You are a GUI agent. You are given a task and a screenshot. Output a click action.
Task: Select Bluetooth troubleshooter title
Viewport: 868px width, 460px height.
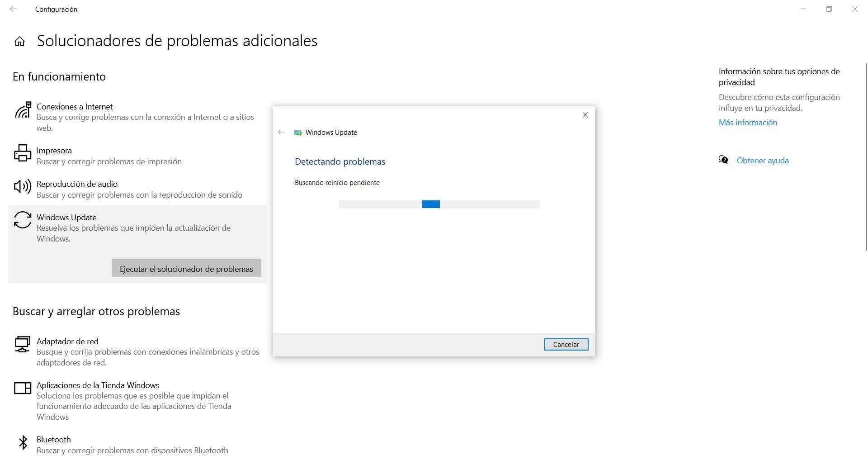(x=54, y=440)
